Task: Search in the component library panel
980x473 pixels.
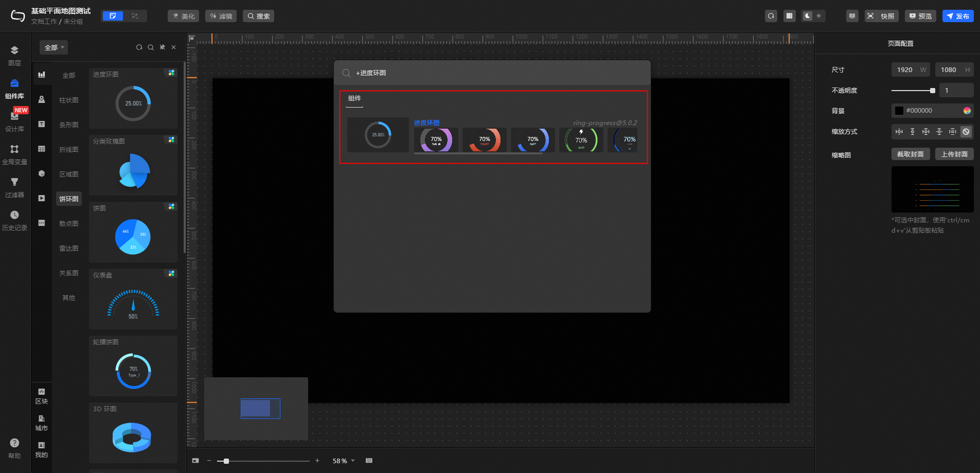Action: click(151, 47)
